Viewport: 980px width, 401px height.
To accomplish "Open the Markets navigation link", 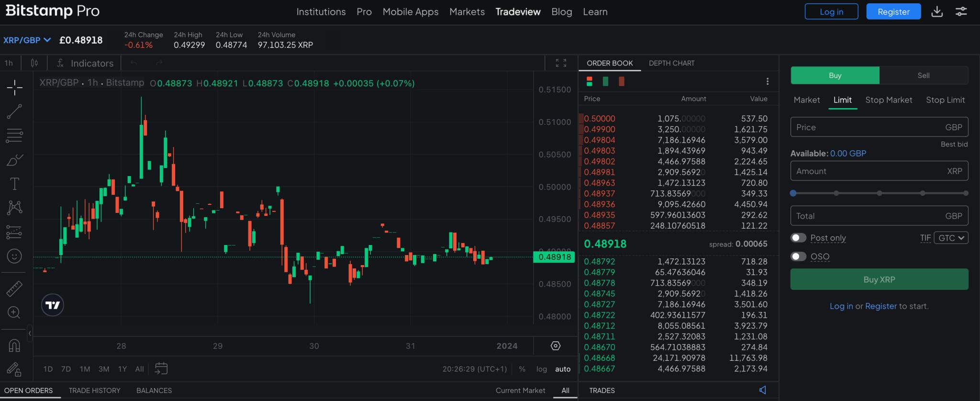I will pos(467,12).
